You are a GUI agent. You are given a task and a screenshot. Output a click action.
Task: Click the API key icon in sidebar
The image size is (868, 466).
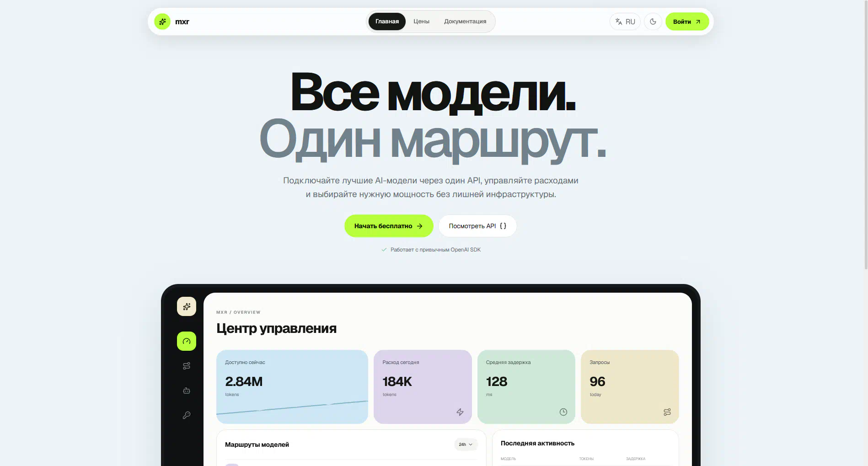click(187, 415)
